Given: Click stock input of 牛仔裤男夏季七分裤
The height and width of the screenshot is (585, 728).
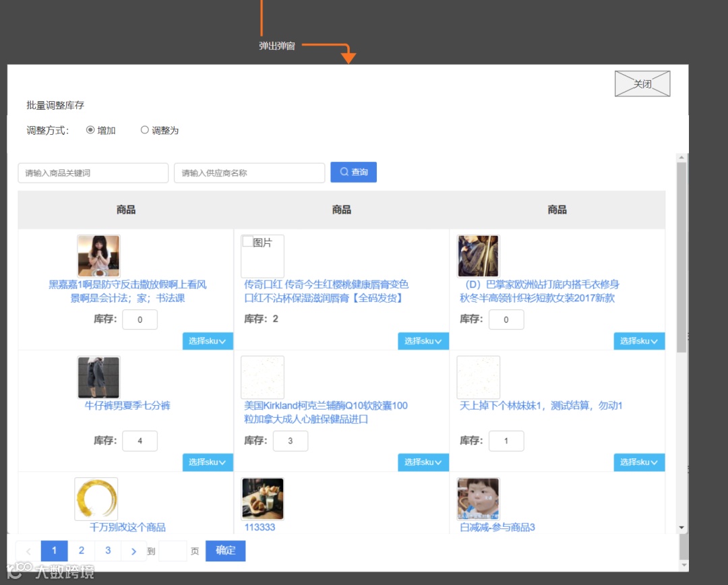Looking at the screenshot, I should pos(140,441).
